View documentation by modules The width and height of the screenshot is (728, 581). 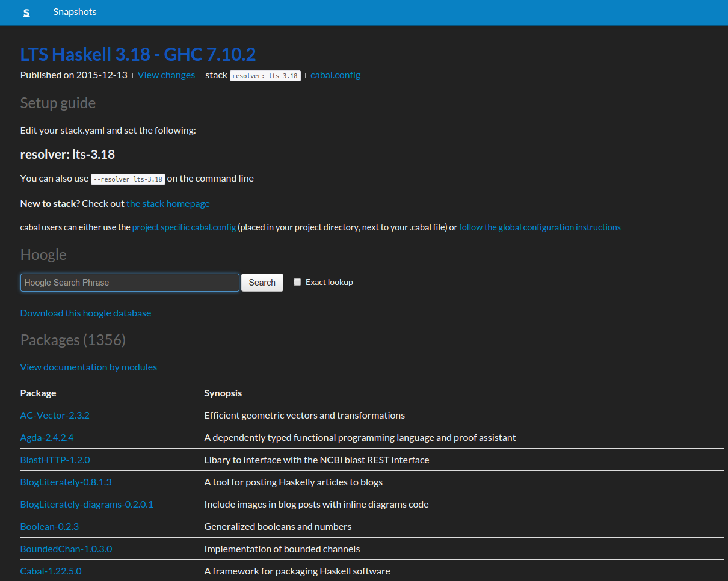click(88, 367)
